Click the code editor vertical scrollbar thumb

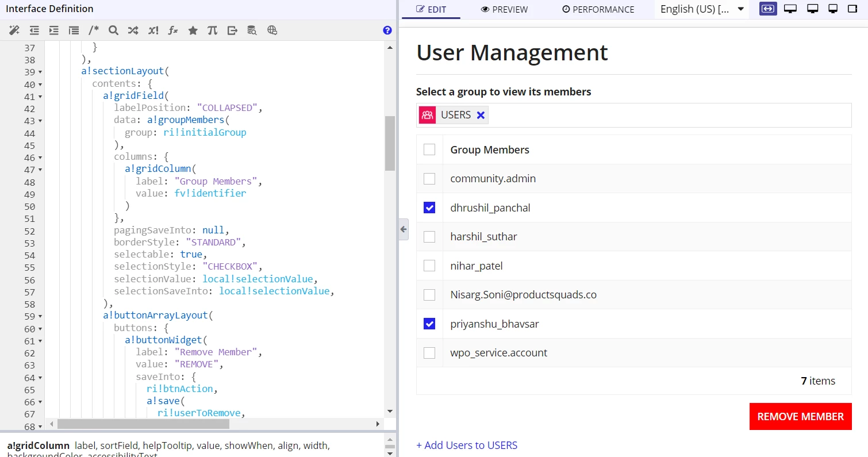(x=390, y=143)
